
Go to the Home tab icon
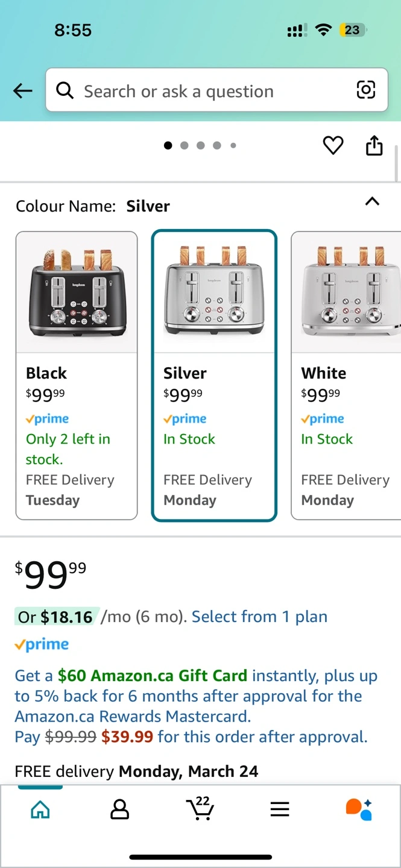pyautogui.click(x=40, y=809)
